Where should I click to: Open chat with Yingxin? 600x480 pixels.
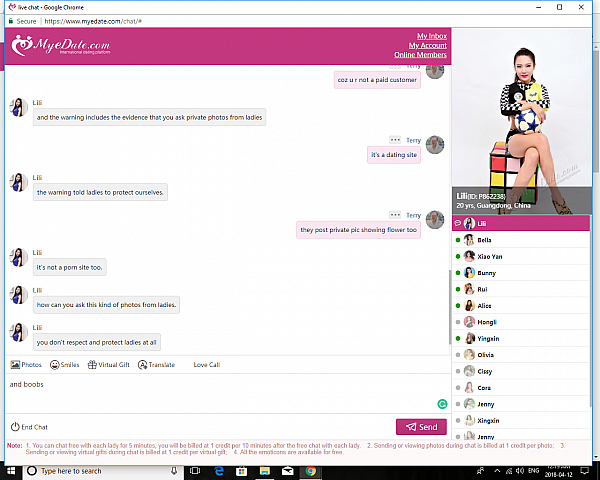(x=490, y=338)
